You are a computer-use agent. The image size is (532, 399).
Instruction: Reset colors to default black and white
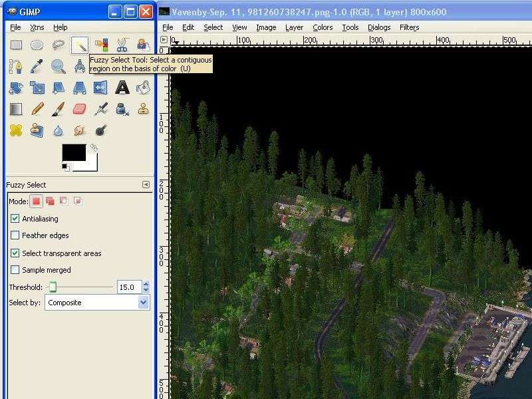(65, 167)
